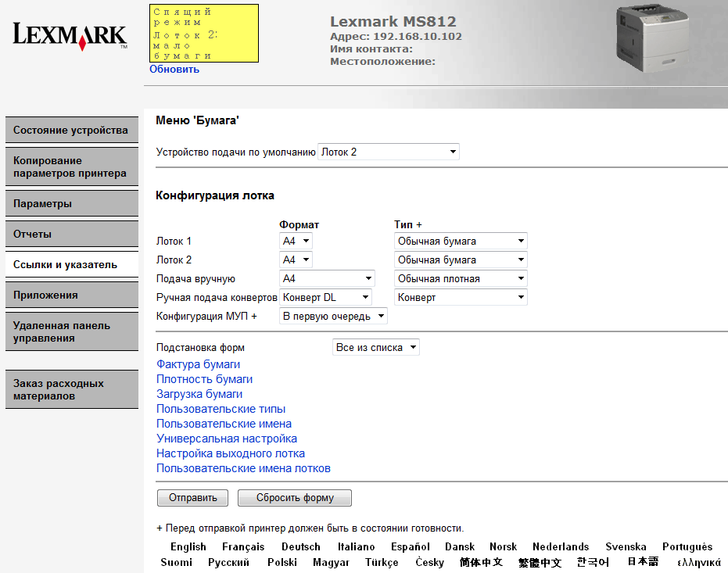Screen dimensions: 728x573
Task: Switch language to Dansk
Action: point(460,546)
